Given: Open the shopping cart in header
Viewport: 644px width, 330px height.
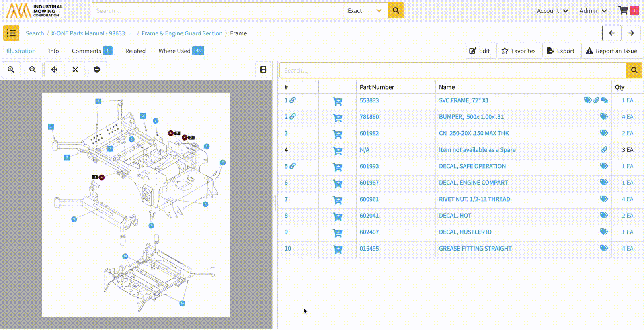Looking at the screenshot, I should [623, 11].
